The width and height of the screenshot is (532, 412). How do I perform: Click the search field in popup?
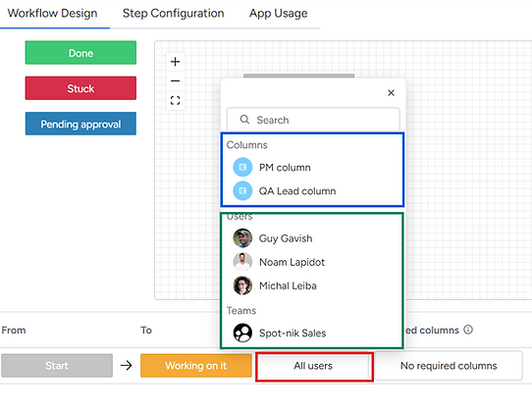coord(313,120)
